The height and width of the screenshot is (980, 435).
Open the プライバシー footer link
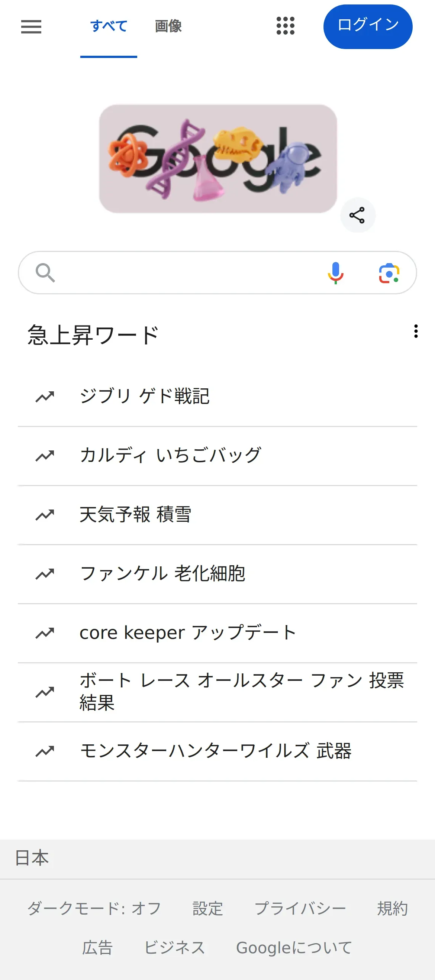[300, 909]
